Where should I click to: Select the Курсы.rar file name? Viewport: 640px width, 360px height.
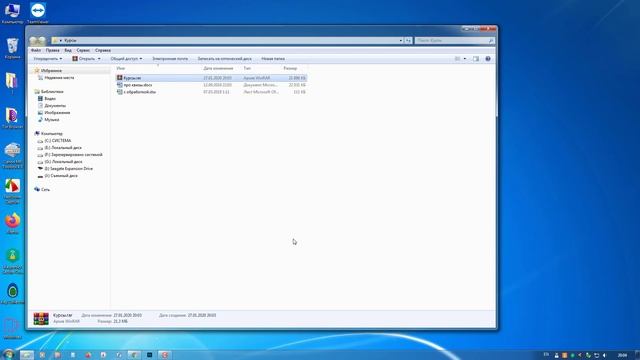[x=132, y=78]
